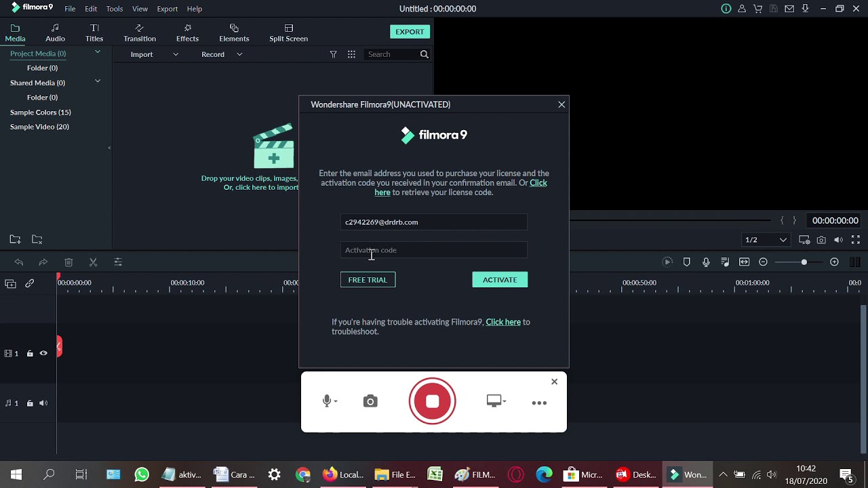The width and height of the screenshot is (868, 488).
Task: Click the timeline delete trash icon
Action: coord(68,262)
